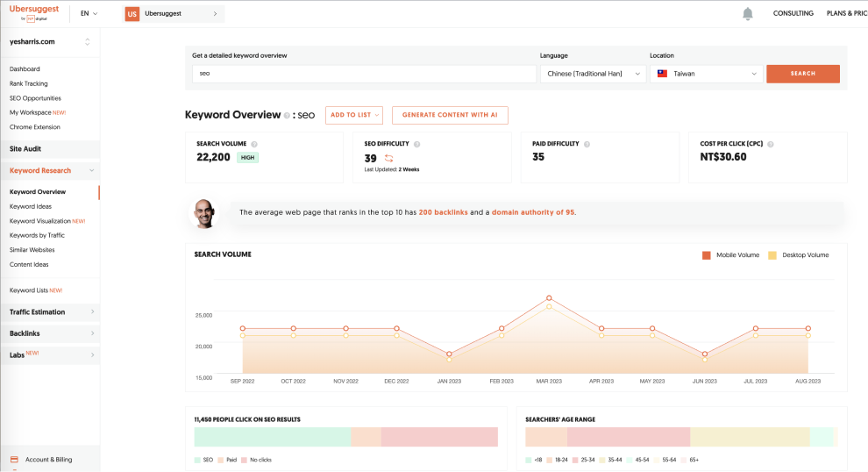
Task: Open the EN language dropdown
Action: (x=89, y=13)
